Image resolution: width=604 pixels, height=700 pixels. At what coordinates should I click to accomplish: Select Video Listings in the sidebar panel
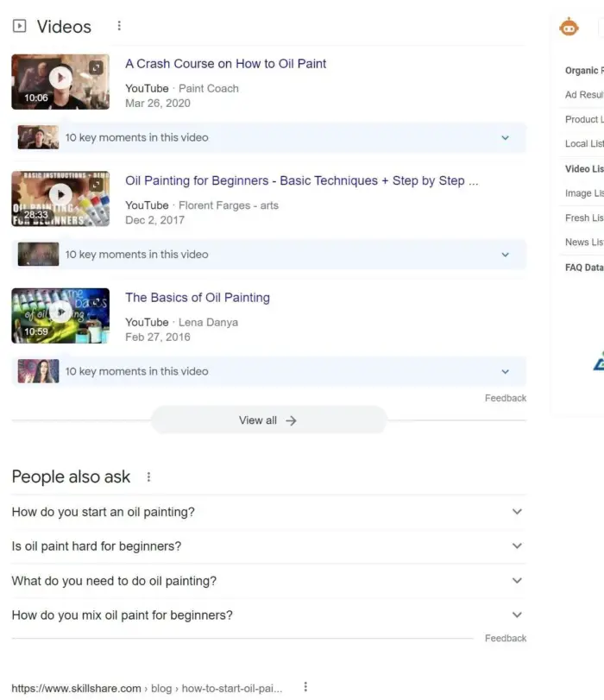(x=584, y=169)
